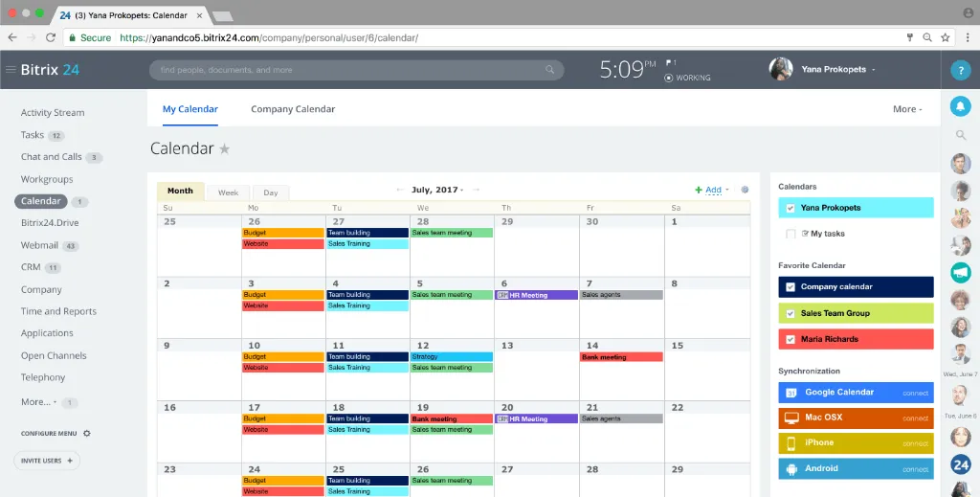This screenshot has width=980, height=497.
Task: Select the Day view tab
Action: click(x=271, y=192)
